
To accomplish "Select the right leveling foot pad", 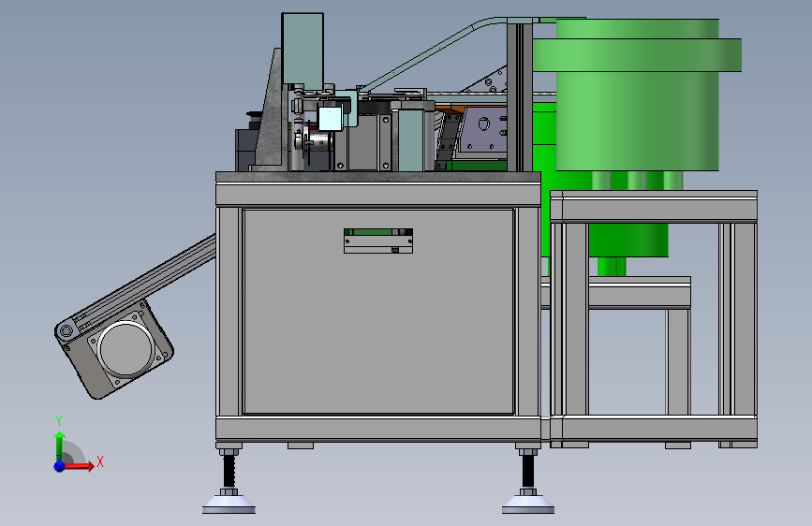I will pos(527,504).
